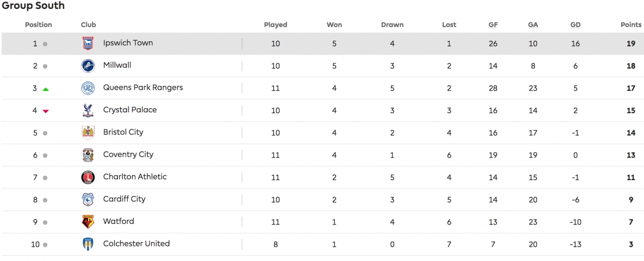Click the Queens Park Rangers crest

pos(88,88)
